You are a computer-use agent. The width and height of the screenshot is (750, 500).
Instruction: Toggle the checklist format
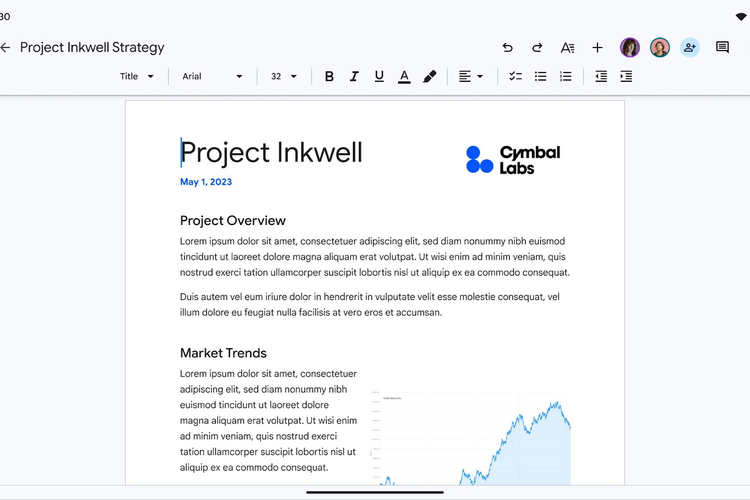tap(515, 76)
